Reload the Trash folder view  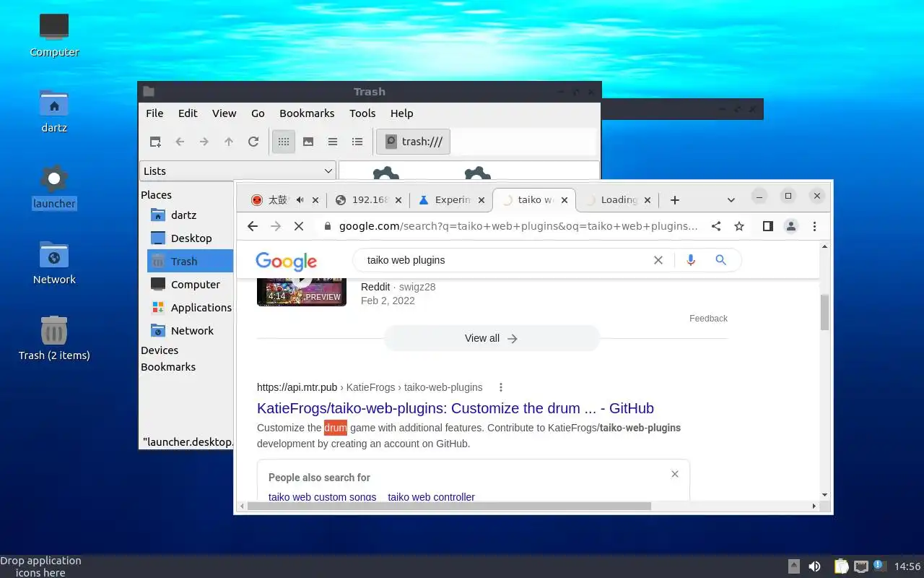click(253, 142)
